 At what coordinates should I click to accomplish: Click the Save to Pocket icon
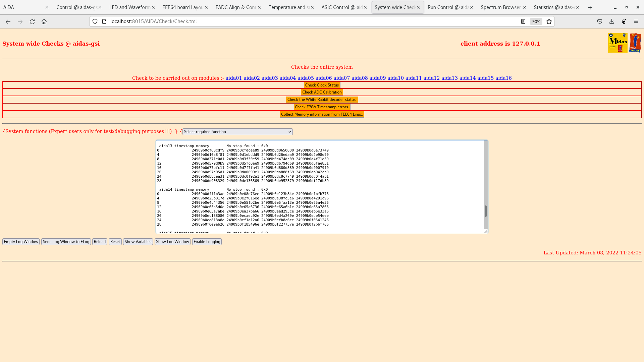(x=599, y=21)
